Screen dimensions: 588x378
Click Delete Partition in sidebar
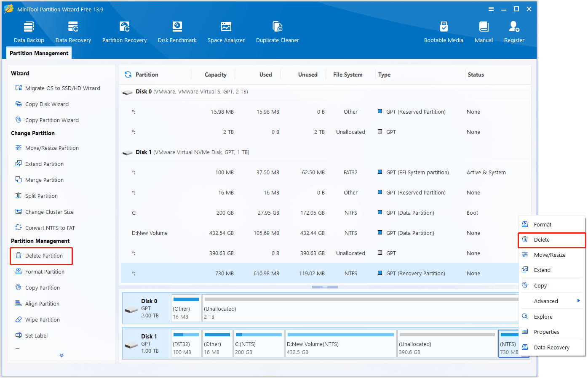41,256
